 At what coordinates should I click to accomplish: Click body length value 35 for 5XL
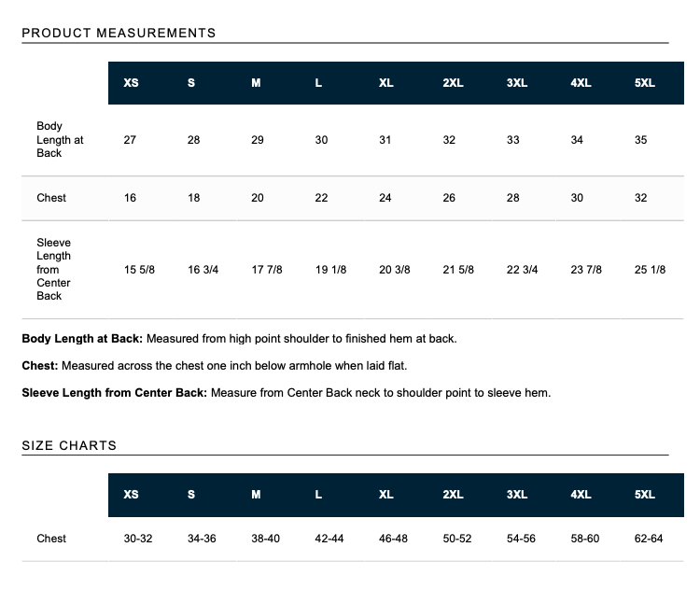(640, 140)
